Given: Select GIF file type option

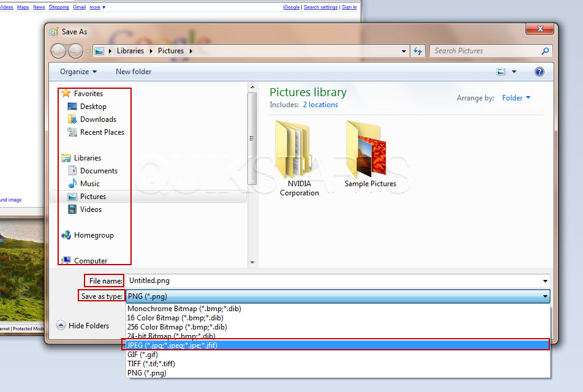Looking at the screenshot, I should pyautogui.click(x=338, y=355).
